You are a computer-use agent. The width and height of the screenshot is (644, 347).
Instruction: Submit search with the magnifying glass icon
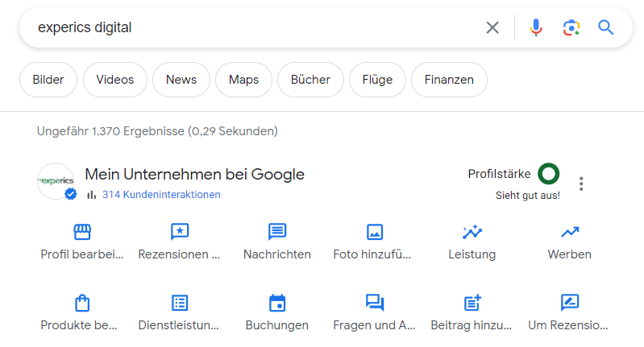point(606,27)
